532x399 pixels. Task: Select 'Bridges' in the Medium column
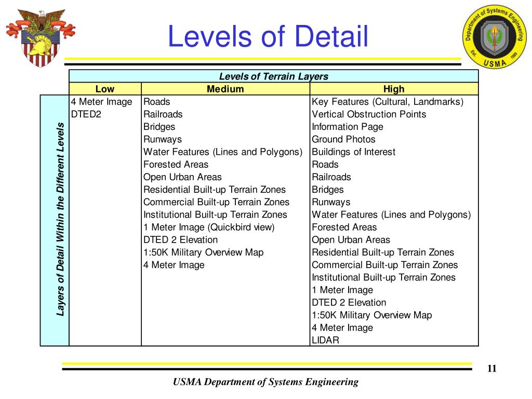click(x=159, y=127)
